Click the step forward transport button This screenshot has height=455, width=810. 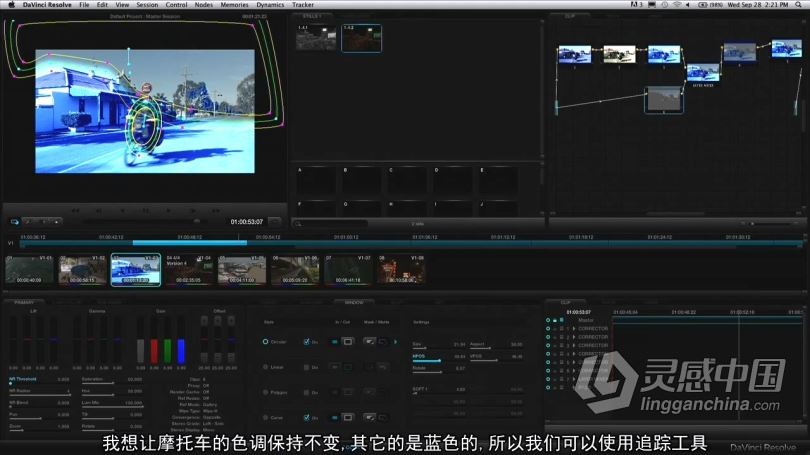point(193,211)
